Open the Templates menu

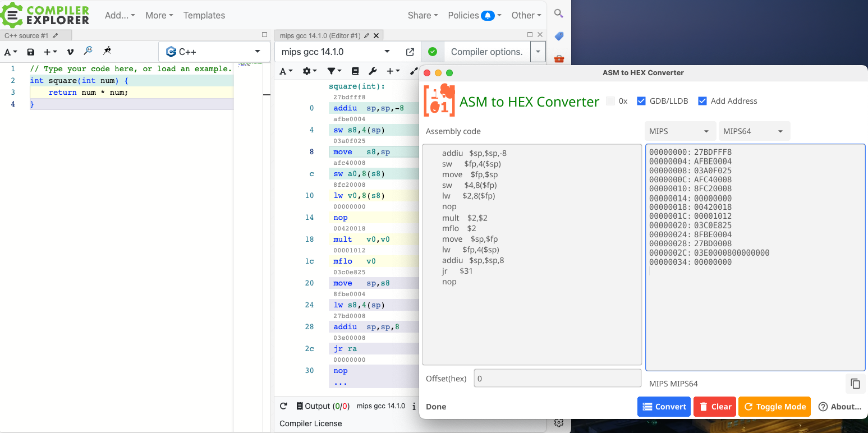pos(204,15)
